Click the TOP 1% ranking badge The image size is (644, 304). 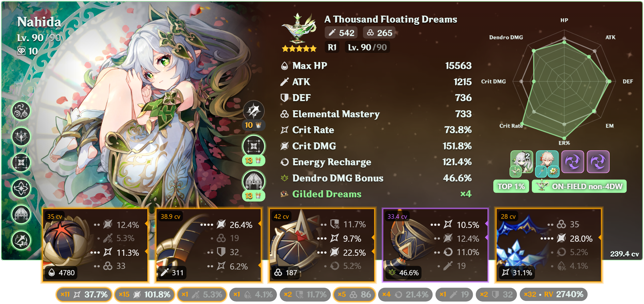click(x=511, y=186)
